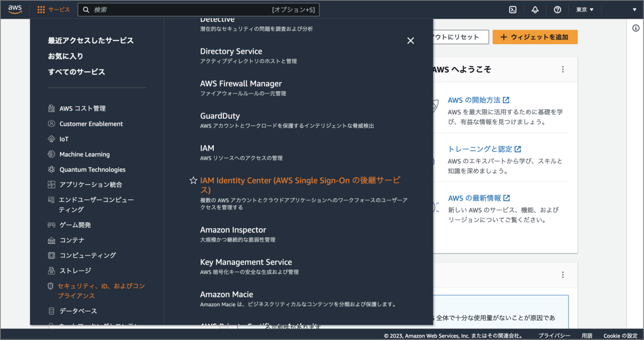Click the Customer Enablement category icon
This screenshot has height=340, width=644.
click(52, 124)
